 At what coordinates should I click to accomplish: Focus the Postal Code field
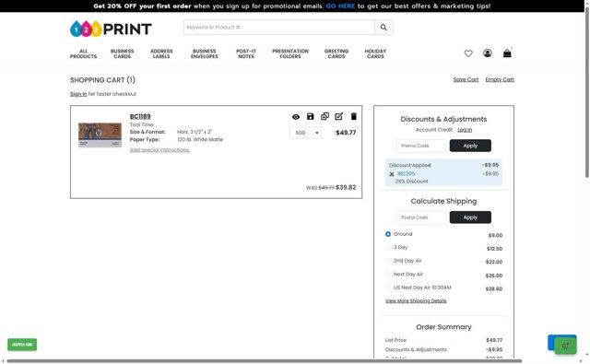point(421,217)
